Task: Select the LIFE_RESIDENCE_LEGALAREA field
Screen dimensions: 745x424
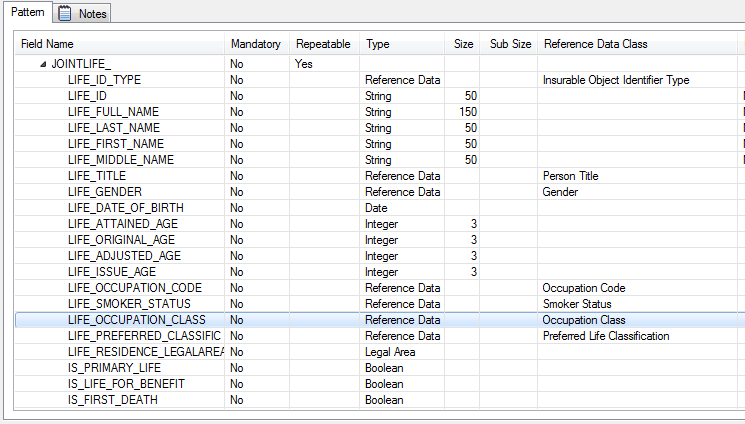Action: 146,352
